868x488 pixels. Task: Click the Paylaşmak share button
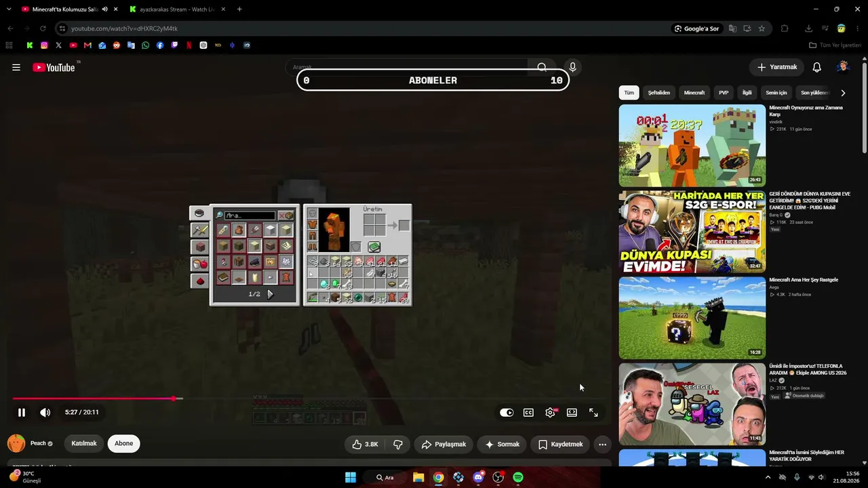tap(443, 445)
